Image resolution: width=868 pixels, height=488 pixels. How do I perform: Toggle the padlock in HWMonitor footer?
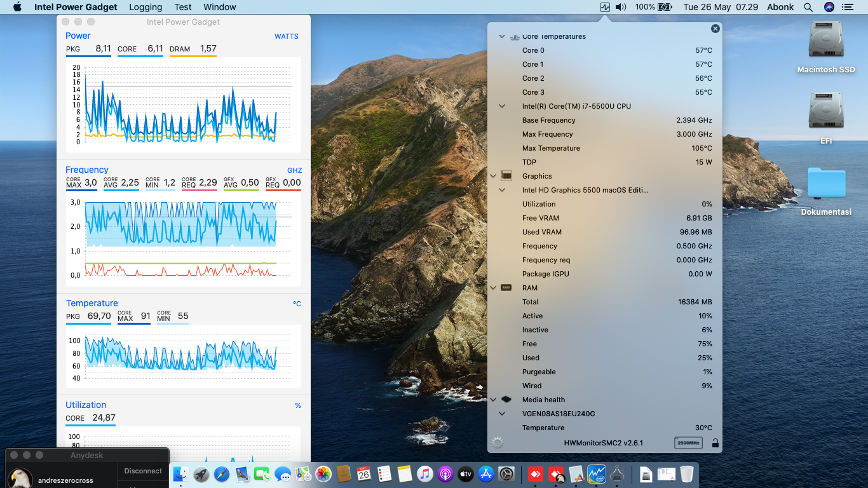(x=715, y=443)
